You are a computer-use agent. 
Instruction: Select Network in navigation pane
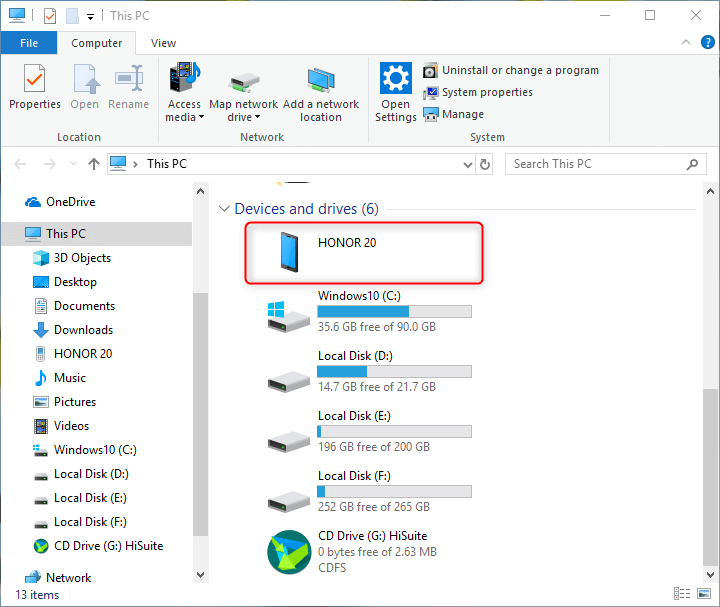click(58, 578)
